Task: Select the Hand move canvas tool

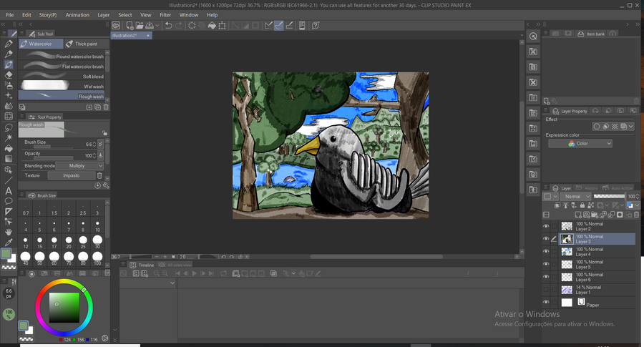Action: pyautogui.click(x=9, y=232)
